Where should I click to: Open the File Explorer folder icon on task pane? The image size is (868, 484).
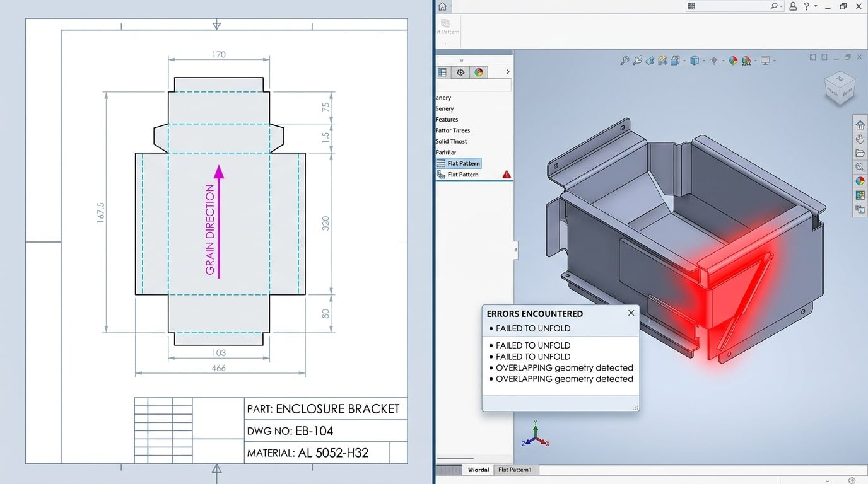tap(859, 153)
